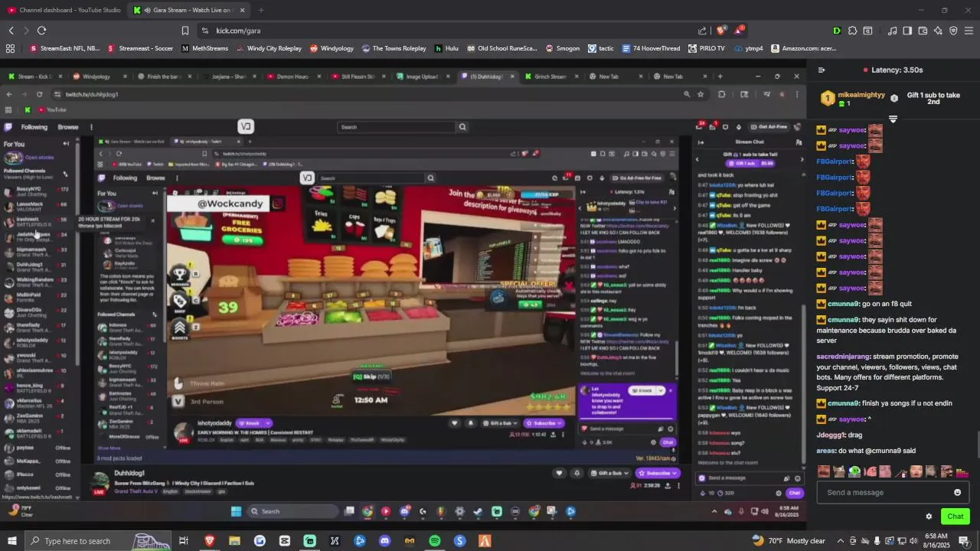Open the tactic bookmark

601,48
